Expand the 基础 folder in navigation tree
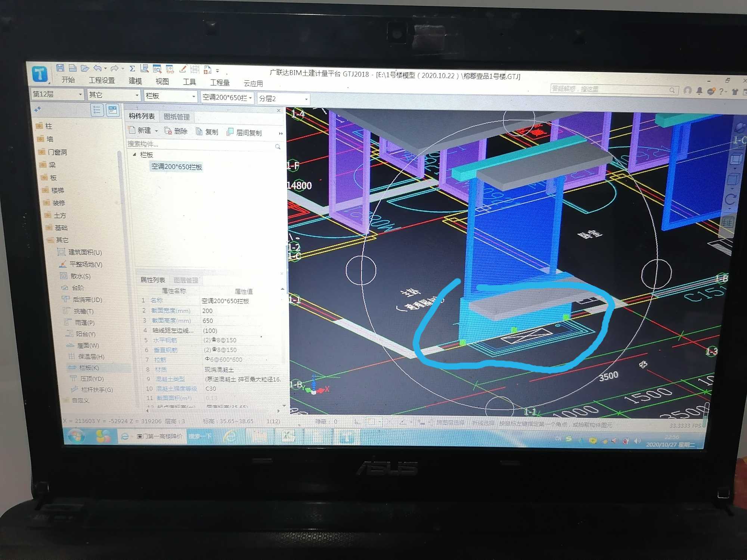Viewport: 747px width, 560px height. pos(49,227)
